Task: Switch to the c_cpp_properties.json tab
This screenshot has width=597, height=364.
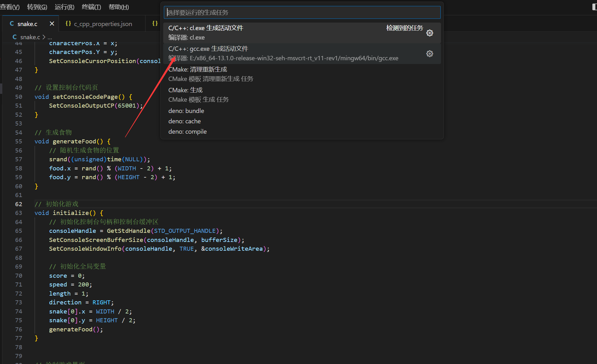Action: pyautogui.click(x=103, y=24)
